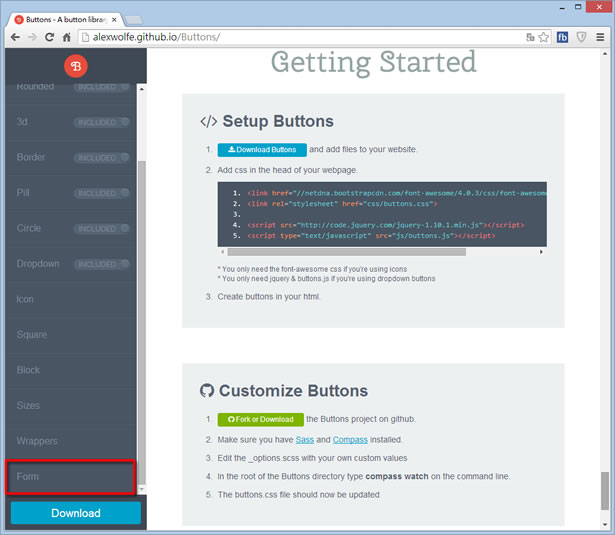Go to the home page icon
The image size is (615, 535).
click(x=67, y=37)
